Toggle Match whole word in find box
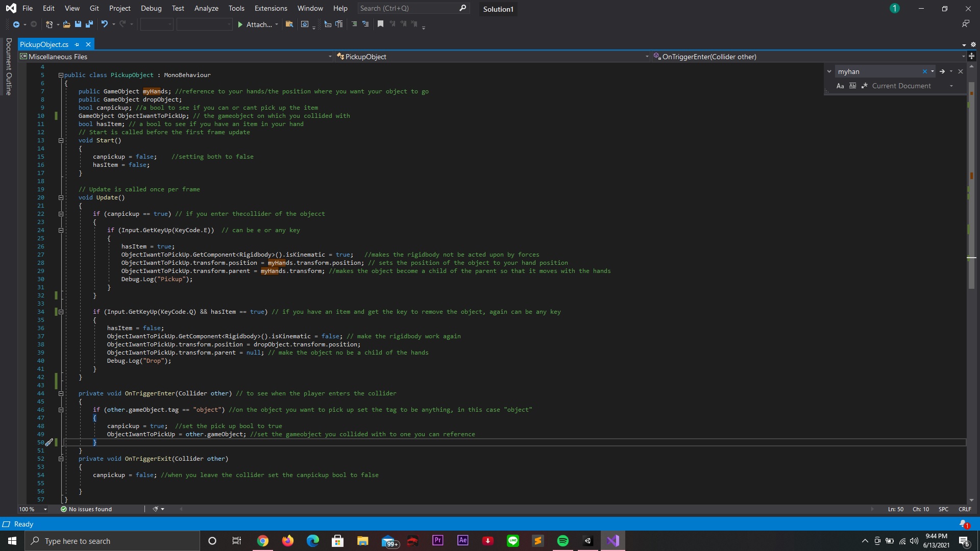Screen dimensions: 980x551 tap(852, 86)
